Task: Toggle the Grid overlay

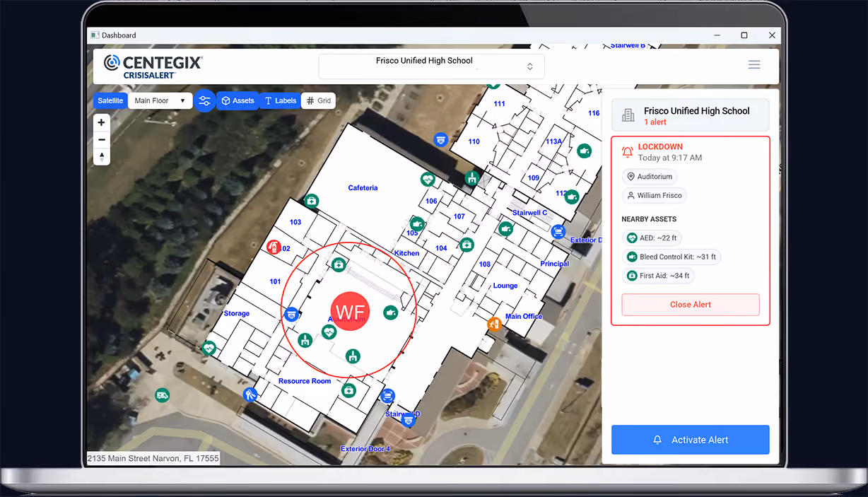Action: click(318, 101)
